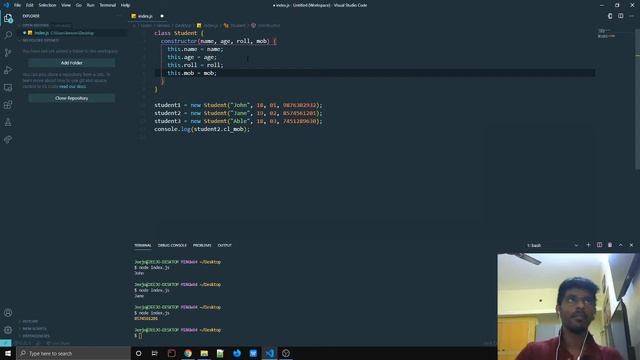Open the Remote Explorer view
The image size is (640, 360).
pyautogui.click(x=8, y=87)
